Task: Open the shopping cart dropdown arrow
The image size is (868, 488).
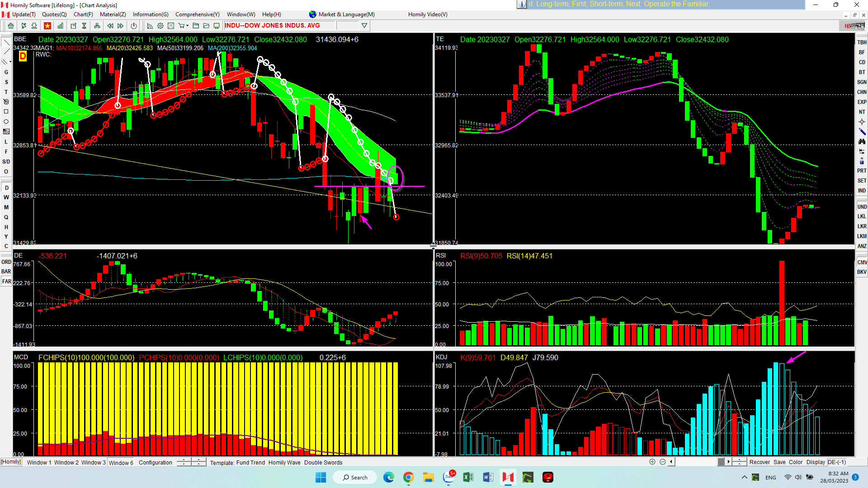Action: click(x=187, y=26)
